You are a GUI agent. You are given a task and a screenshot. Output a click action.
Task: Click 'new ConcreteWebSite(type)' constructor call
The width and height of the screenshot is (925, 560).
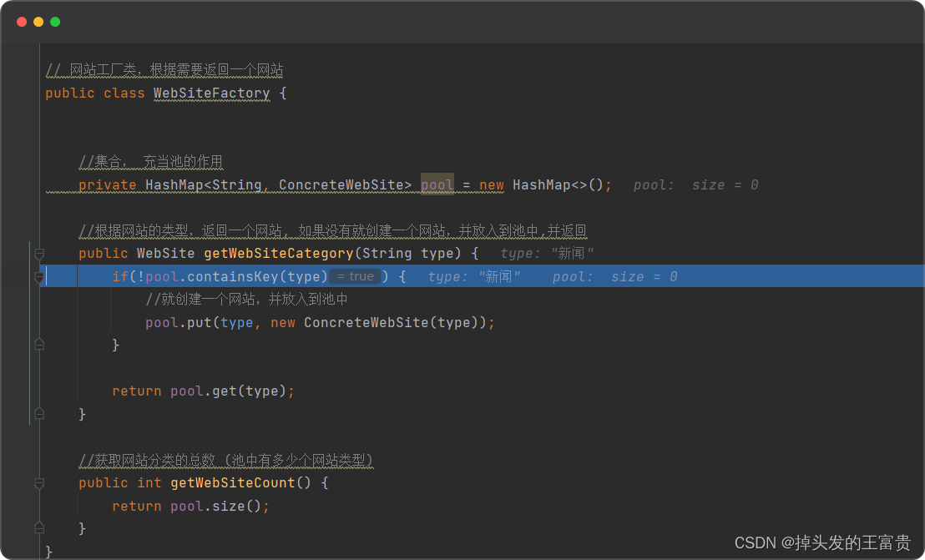tap(377, 322)
